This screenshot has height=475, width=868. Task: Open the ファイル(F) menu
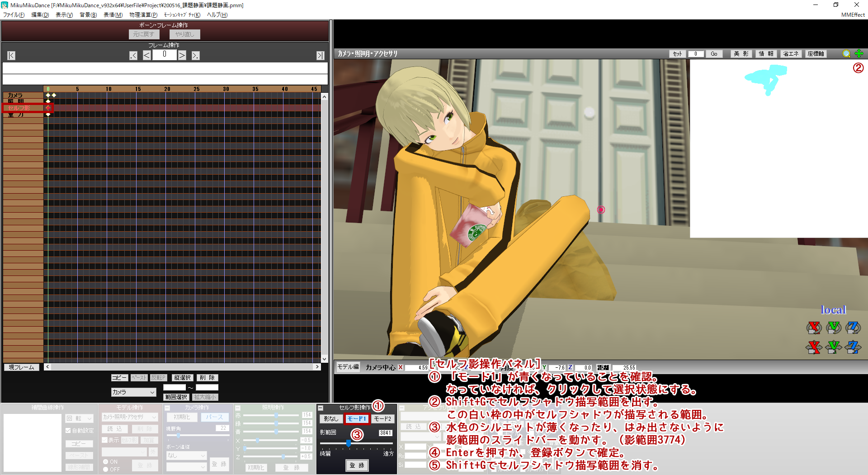tap(14, 15)
